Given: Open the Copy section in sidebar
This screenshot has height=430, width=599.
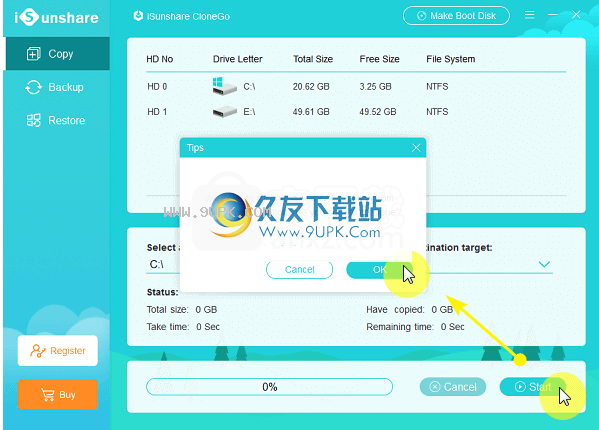Looking at the screenshot, I should (x=58, y=53).
